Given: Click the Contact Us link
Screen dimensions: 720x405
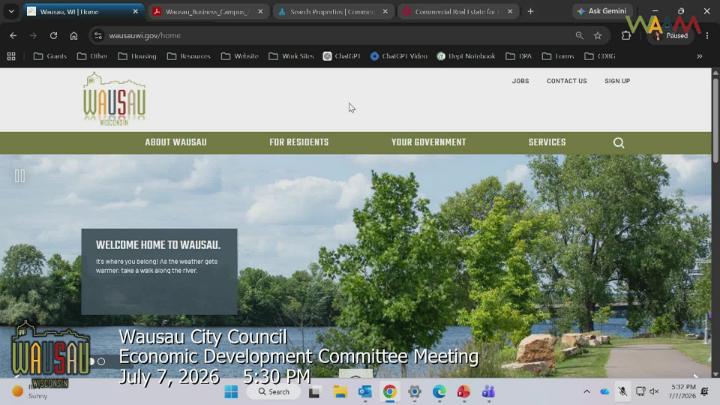Looking at the screenshot, I should [x=567, y=81].
